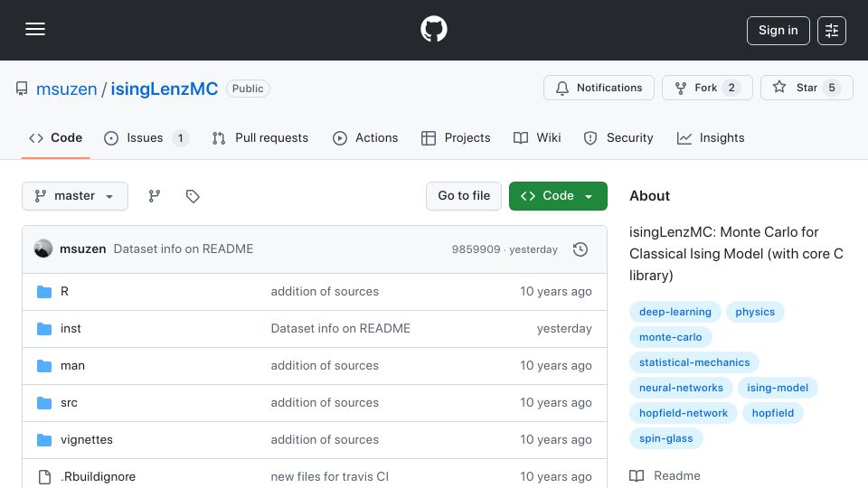Click the folder icon for R
Image resolution: width=868 pixels, height=488 pixels.
[44, 292]
